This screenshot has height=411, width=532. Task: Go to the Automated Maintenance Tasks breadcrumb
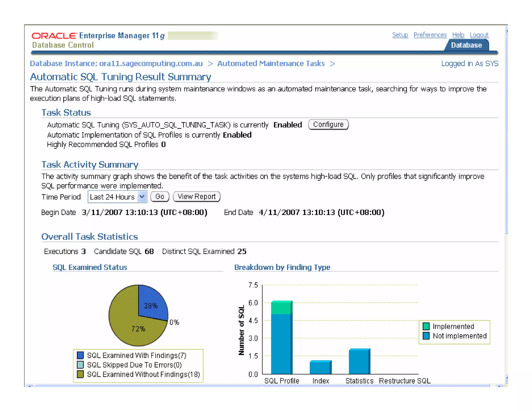271,64
